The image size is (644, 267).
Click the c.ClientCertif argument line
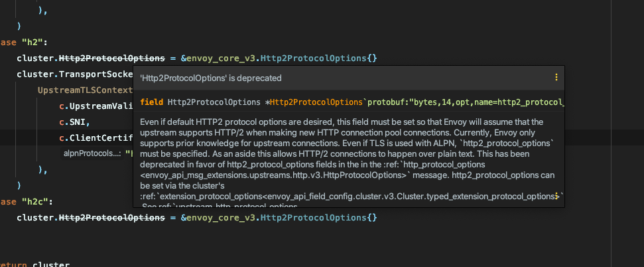pyautogui.click(x=96, y=138)
